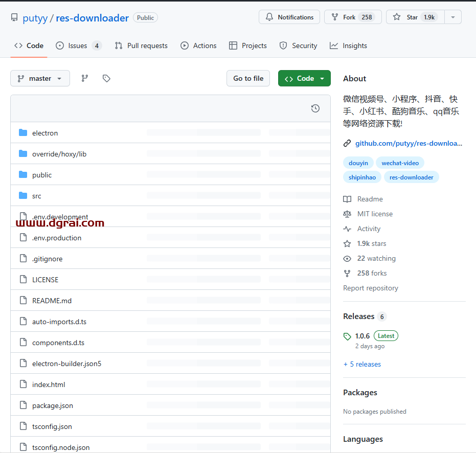Screen dimensions: 476x453
Task: Click the book icon next to Readme
Action: pos(347,199)
